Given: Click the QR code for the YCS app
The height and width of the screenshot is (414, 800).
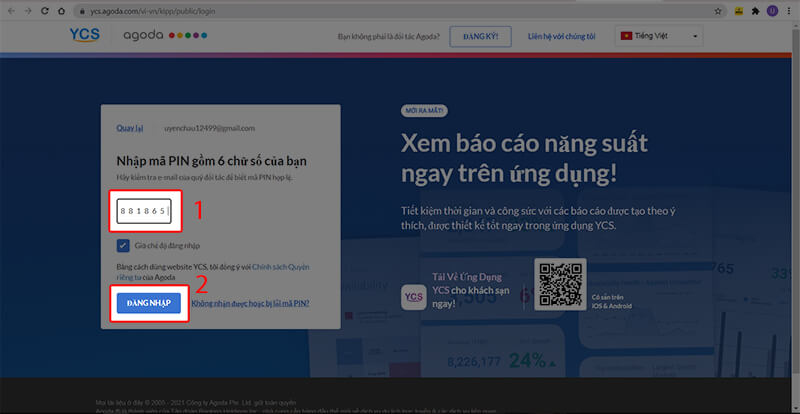Looking at the screenshot, I should (558, 282).
